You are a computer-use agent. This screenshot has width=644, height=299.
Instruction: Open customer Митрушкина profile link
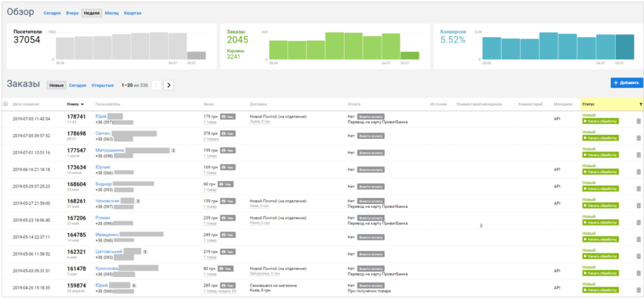109,150
